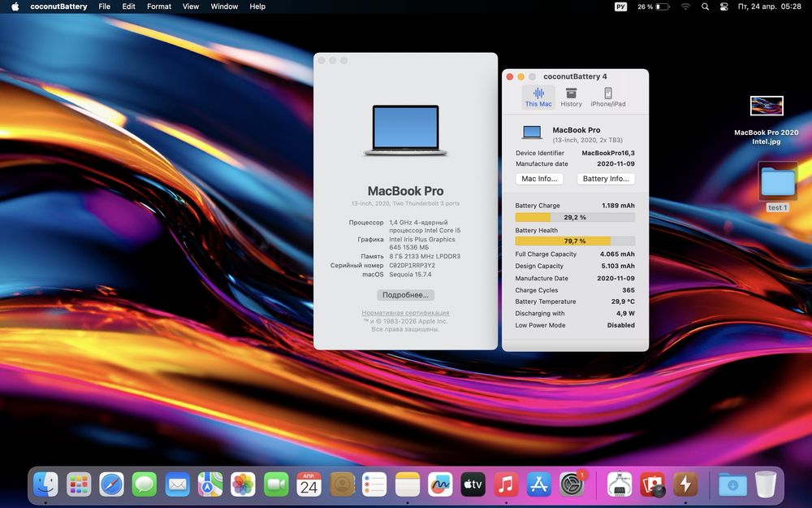812x508 pixels.
Task: Open the Apple menu
Action: 15,7
